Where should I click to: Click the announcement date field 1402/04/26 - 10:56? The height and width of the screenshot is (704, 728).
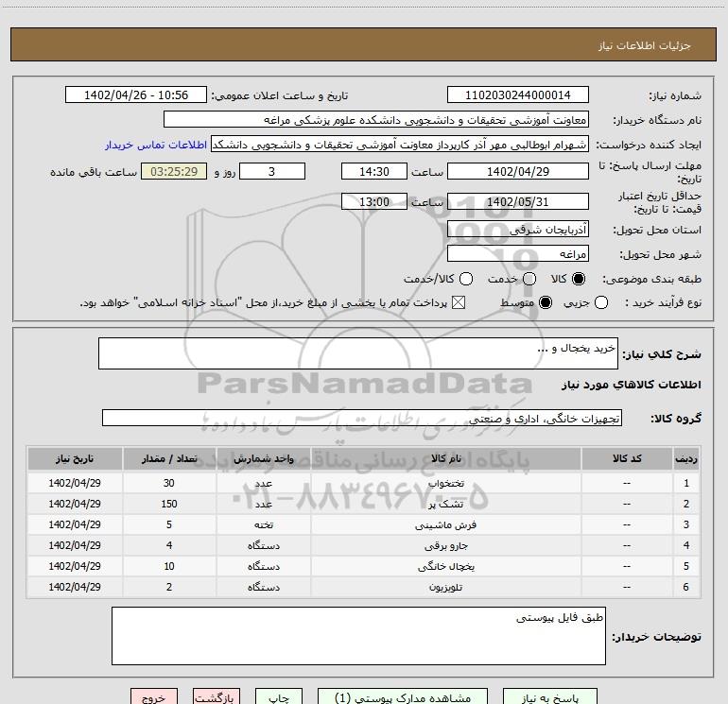coord(135,95)
